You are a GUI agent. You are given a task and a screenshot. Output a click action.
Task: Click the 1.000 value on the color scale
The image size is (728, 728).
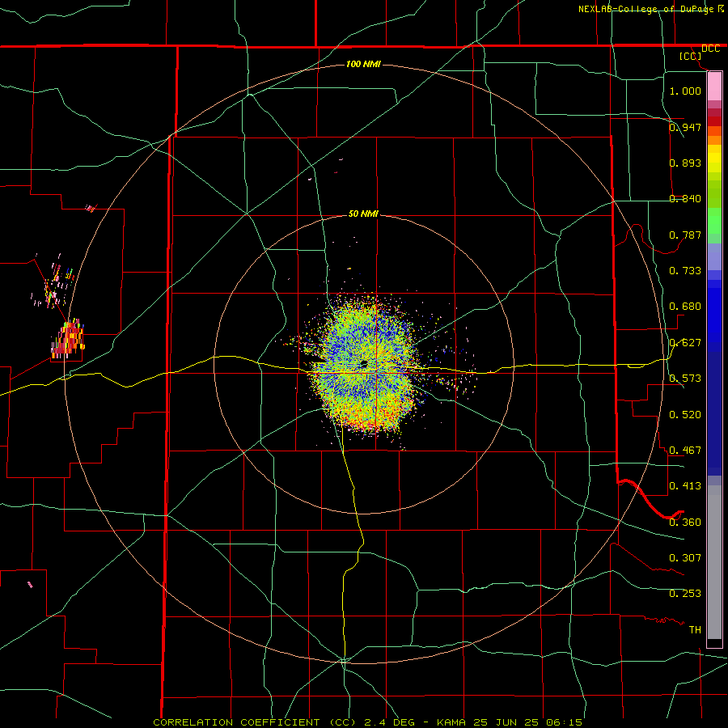685,91
